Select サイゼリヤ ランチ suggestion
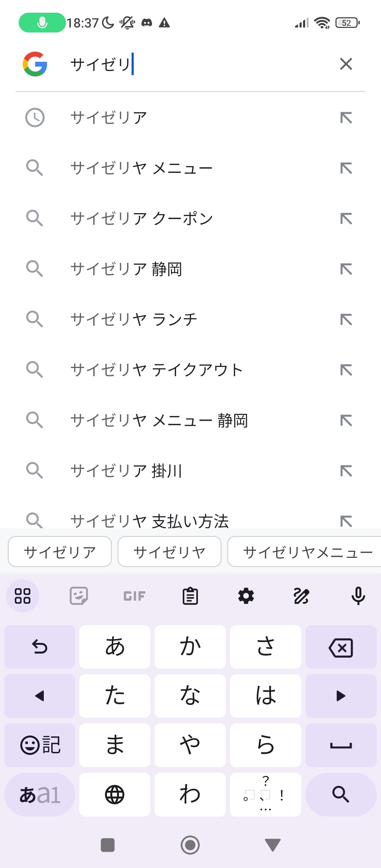Viewport: 381px width, 868px height. 134,319
